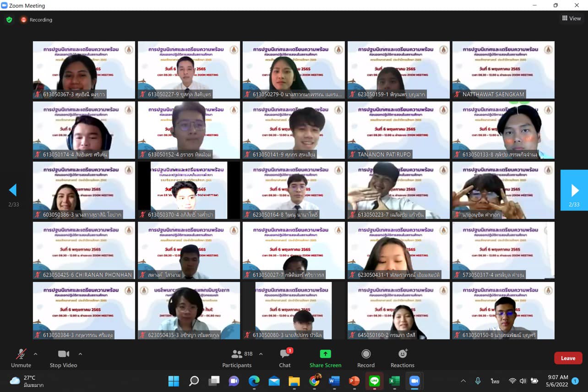This screenshot has width=588, height=392.
Task: Select NATTHAWAT SAENGKAM video tile
Action: pos(503,70)
